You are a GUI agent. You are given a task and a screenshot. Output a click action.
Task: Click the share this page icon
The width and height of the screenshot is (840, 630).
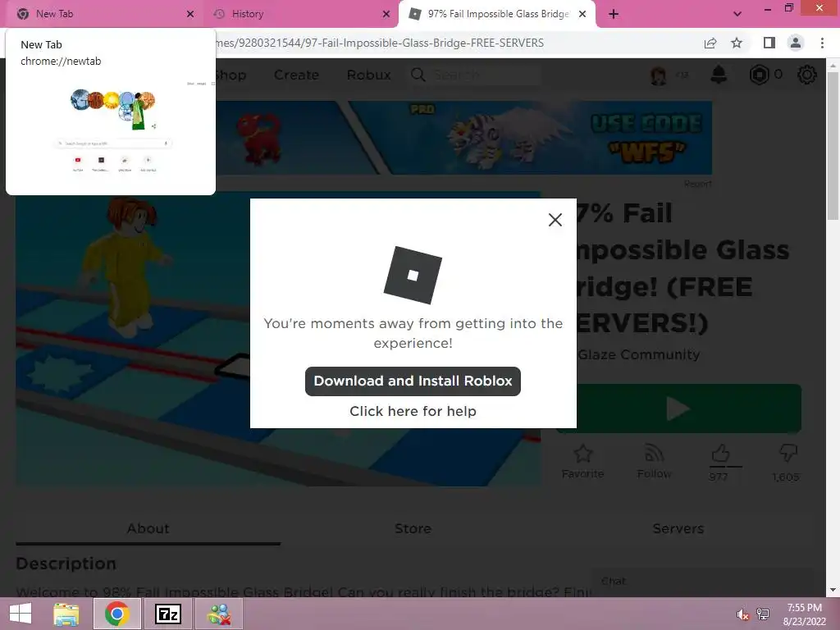click(x=710, y=43)
